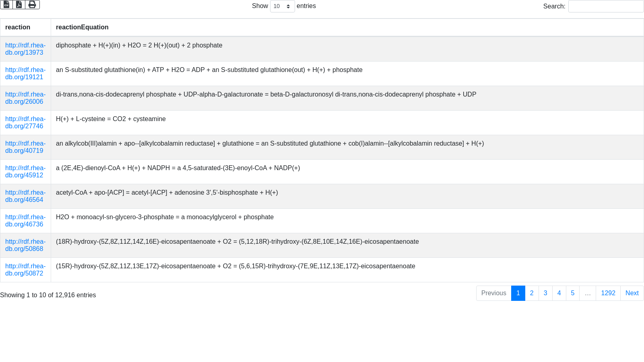Viewport: 644px width, 362px height.
Task: Open the rhea-db.org/27746 L-cysteine reaction
Action: [25, 123]
